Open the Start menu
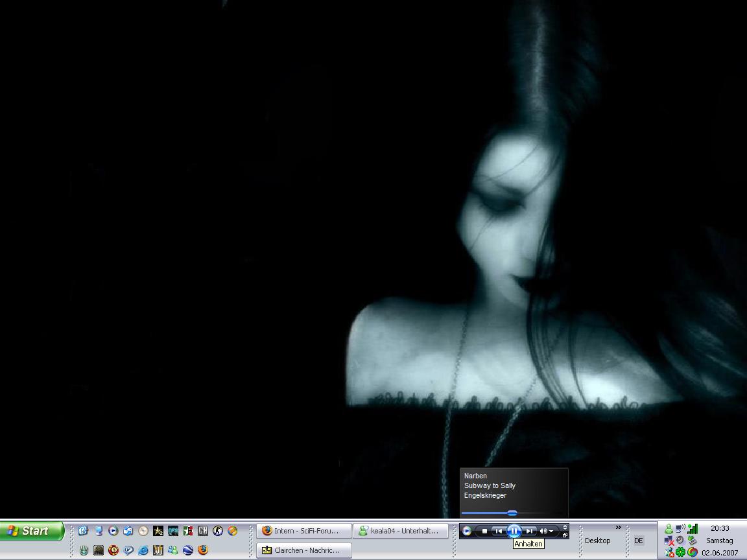747x560 pixels. tap(32, 531)
